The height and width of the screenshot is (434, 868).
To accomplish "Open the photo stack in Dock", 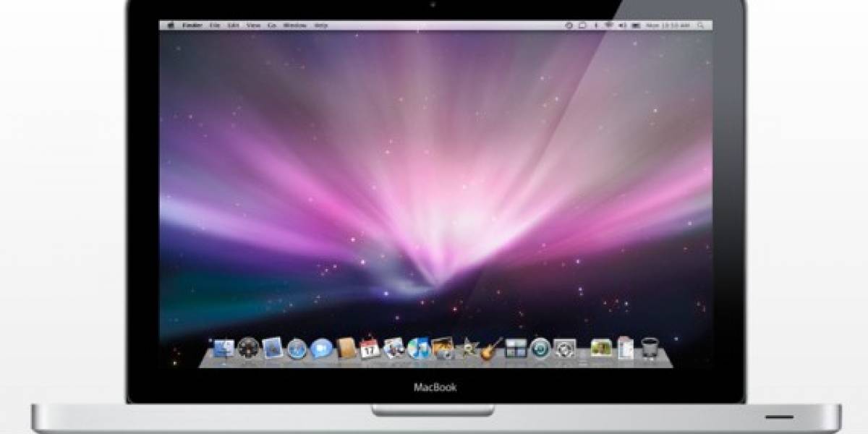I will coord(600,349).
